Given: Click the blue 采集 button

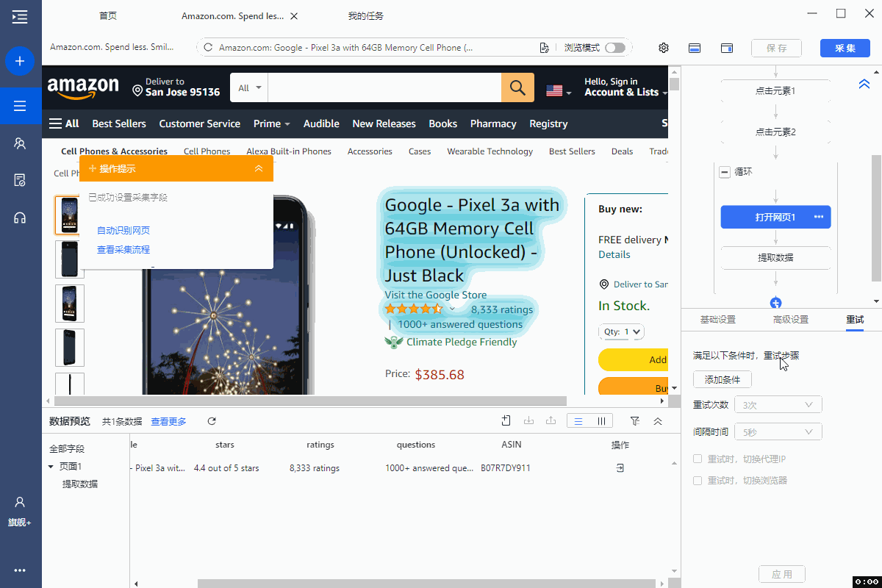Looking at the screenshot, I should pyautogui.click(x=845, y=48).
